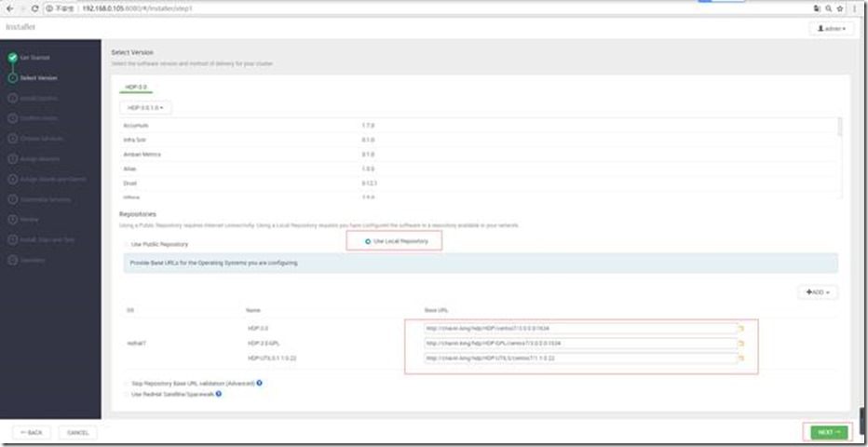Click help icon next to Skip Repository validation

(x=259, y=383)
